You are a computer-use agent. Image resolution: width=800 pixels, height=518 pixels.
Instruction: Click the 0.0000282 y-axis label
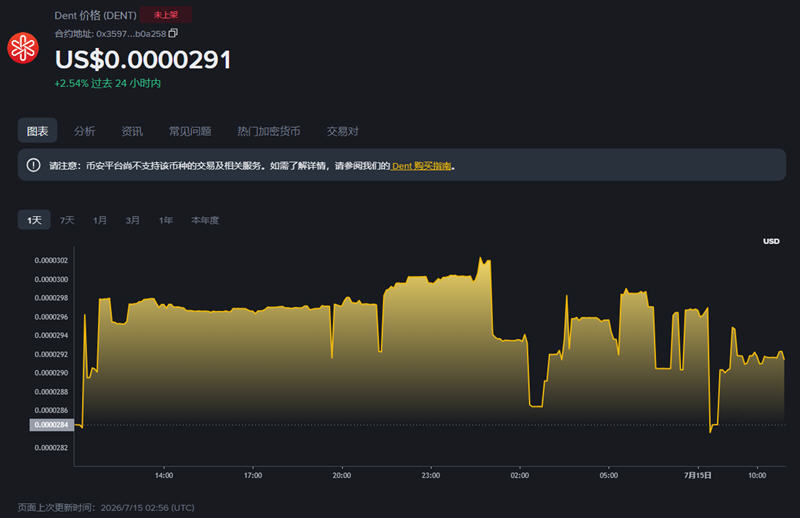pyautogui.click(x=51, y=448)
